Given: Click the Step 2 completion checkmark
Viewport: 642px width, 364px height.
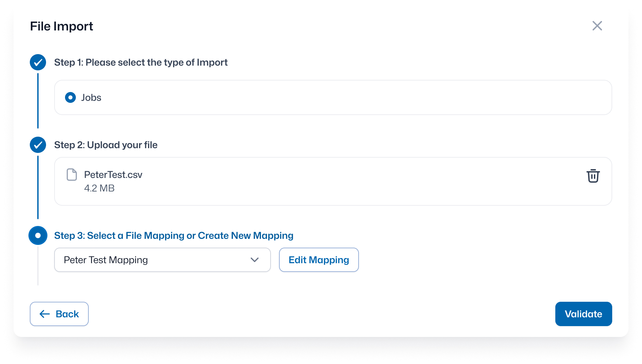Looking at the screenshot, I should [x=38, y=145].
